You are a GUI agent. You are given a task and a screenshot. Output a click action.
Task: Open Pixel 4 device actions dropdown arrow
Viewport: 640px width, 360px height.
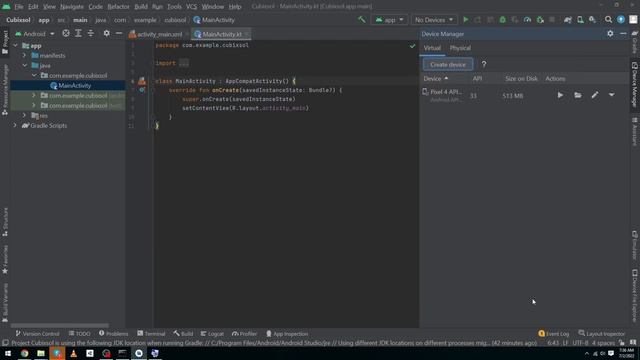611,95
